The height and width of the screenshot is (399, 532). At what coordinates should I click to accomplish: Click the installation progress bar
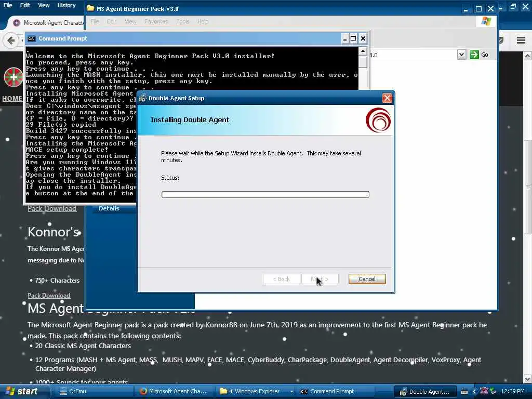pyautogui.click(x=265, y=194)
